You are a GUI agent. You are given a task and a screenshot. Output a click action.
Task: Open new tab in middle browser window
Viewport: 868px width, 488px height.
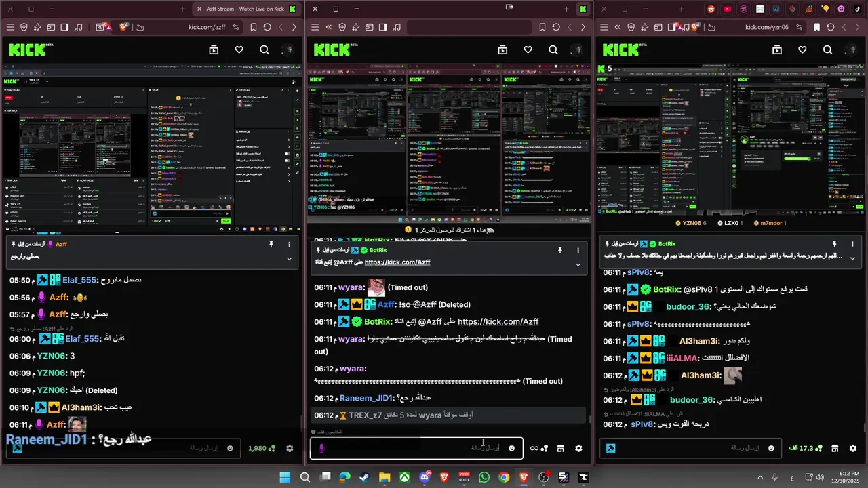(x=566, y=9)
